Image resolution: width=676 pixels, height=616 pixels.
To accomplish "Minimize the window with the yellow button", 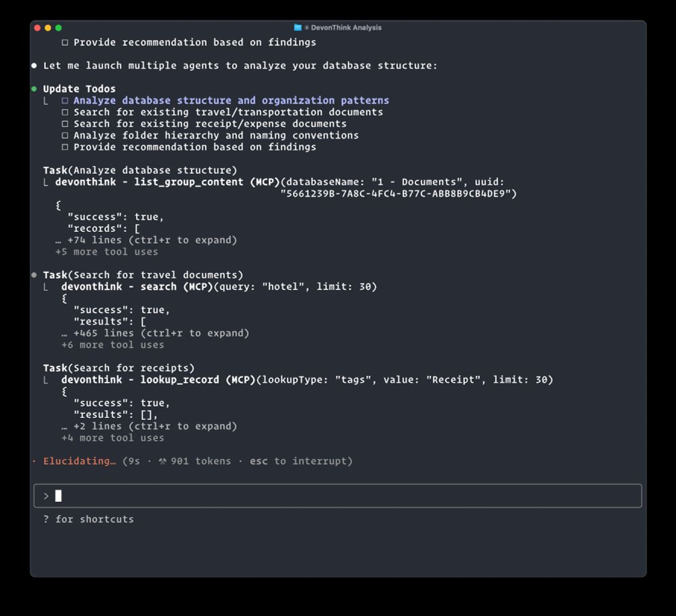I will 48,28.
